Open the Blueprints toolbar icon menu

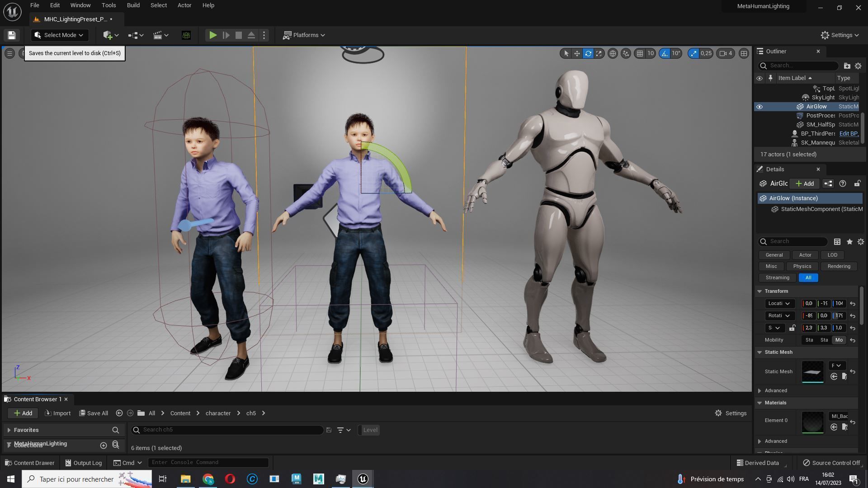click(x=136, y=35)
